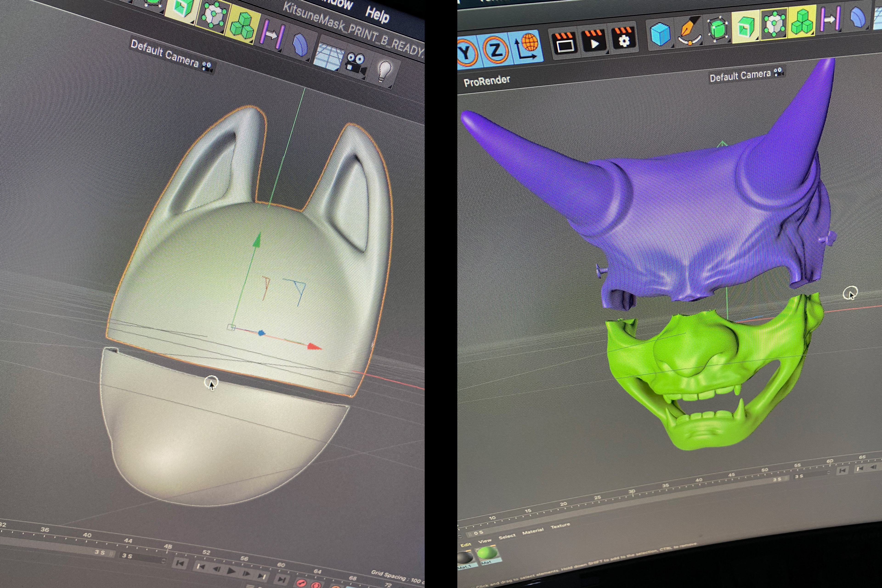Toggle world coordinate system icon, right screen
Screen dimensions: 882x588
[x=528, y=47]
